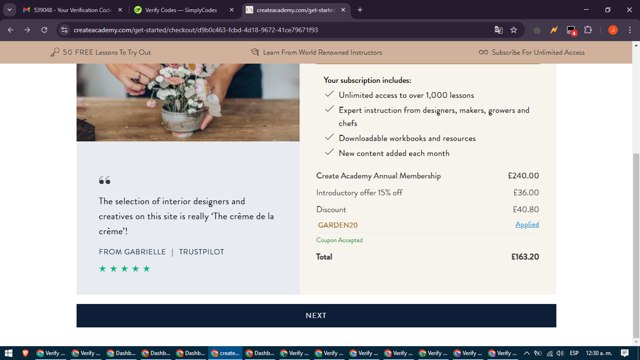Viewport: 640px width, 360px height.
Task: Open Brave browser from taskbar
Action: click(x=25, y=353)
